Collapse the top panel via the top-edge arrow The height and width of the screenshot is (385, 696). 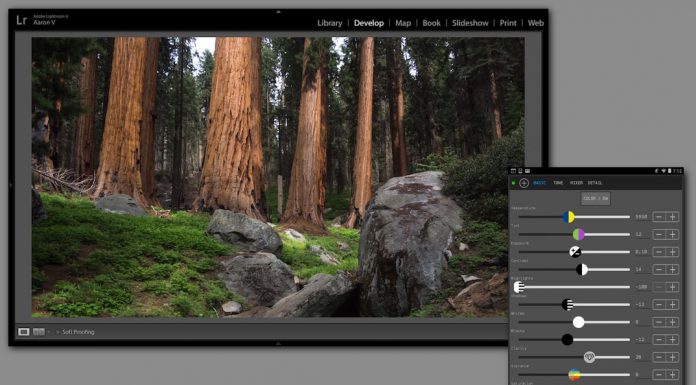278,12
